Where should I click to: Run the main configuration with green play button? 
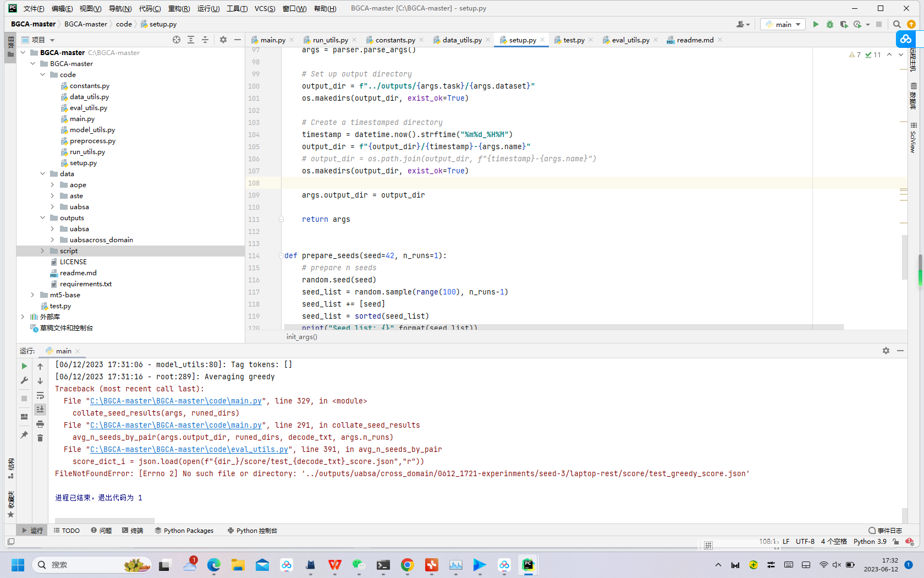816,24
